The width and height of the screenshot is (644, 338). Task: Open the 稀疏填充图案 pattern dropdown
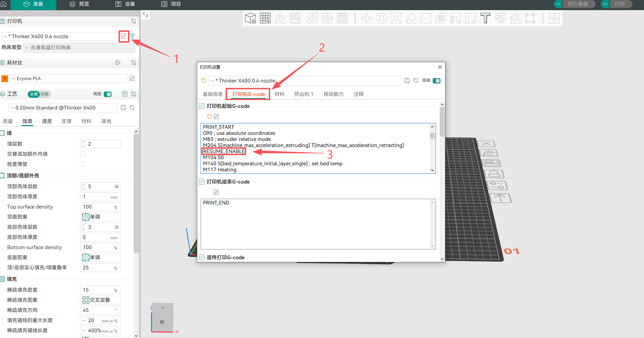pyautogui.click(x=100, y=300)
